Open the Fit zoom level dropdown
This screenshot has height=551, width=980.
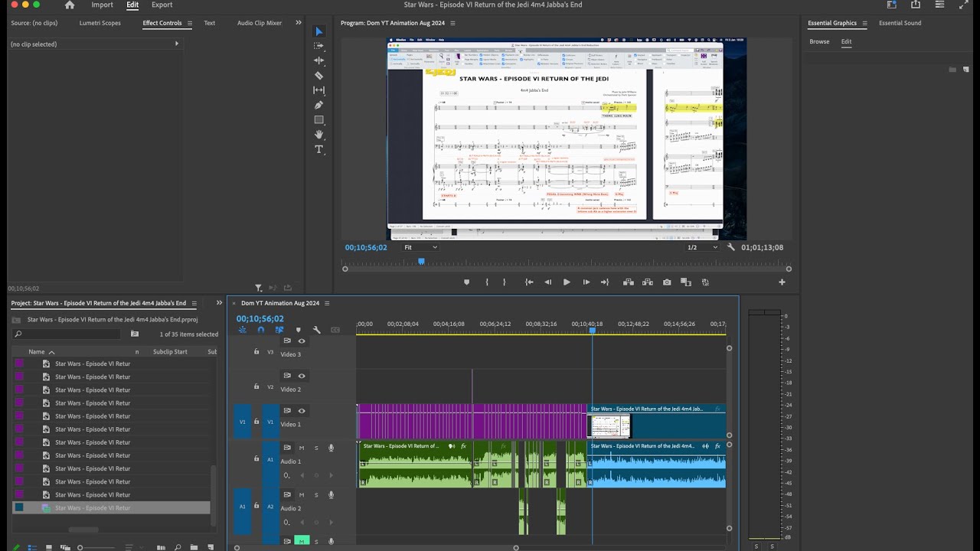pos(420,247)
